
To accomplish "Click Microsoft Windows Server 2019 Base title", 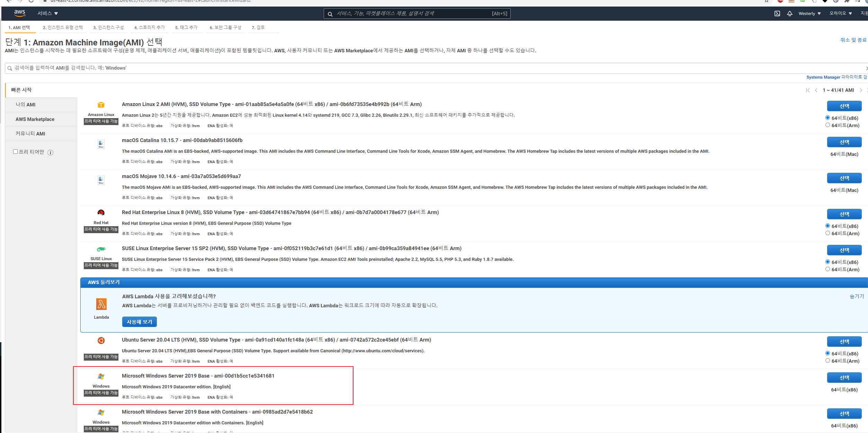I will [x=198, y=376].
